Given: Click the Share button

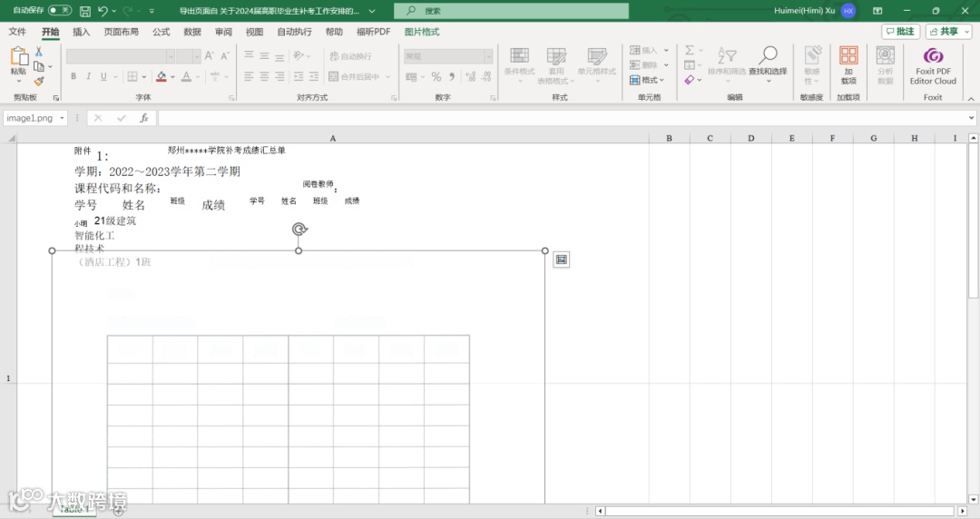Looking at the screenshot, I should pos(949,31).
